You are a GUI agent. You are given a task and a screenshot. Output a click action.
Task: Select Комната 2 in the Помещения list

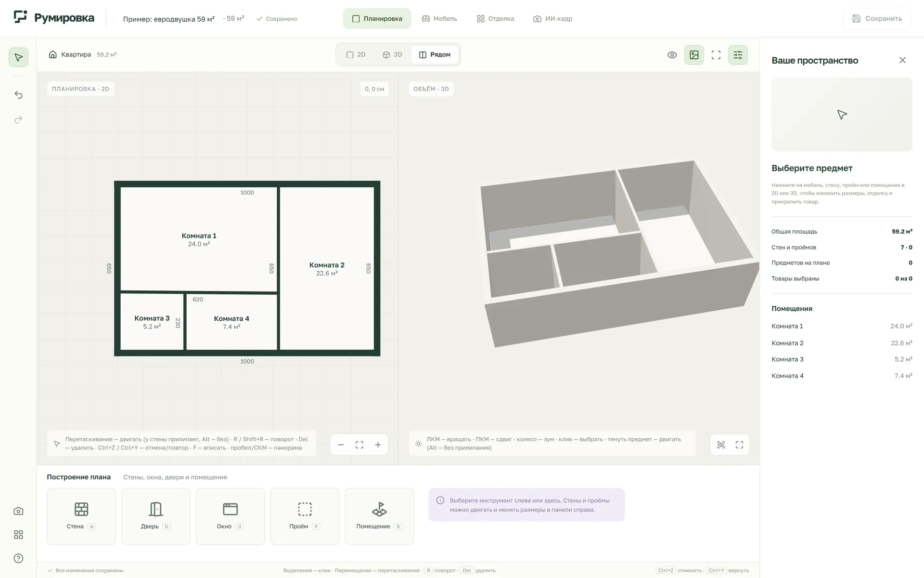842,343
